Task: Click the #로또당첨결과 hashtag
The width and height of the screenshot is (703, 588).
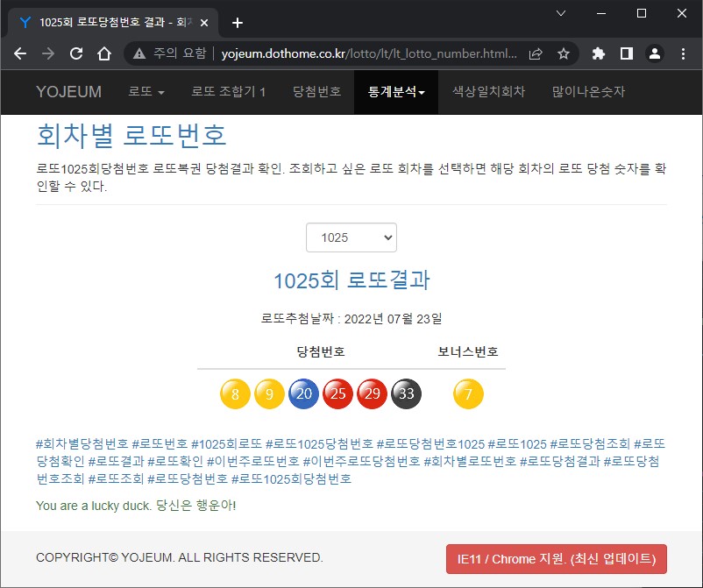Action: [559, 461]
